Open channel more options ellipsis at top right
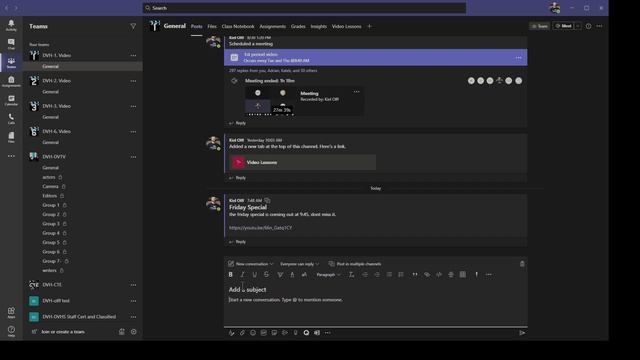Viewport: 640px width, 360px height. pos(599,26)
